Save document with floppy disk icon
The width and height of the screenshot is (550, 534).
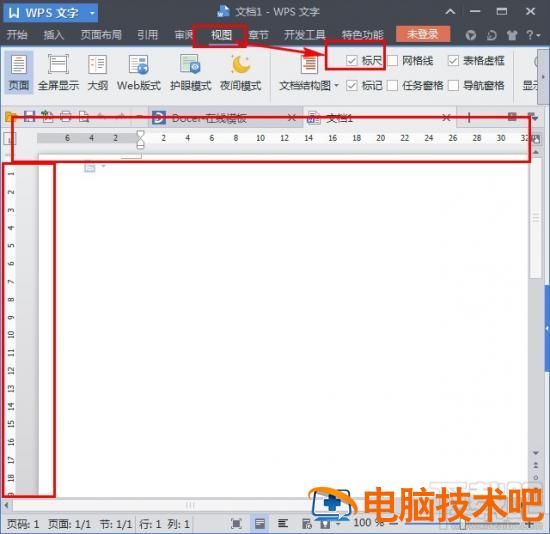point(29,116)
